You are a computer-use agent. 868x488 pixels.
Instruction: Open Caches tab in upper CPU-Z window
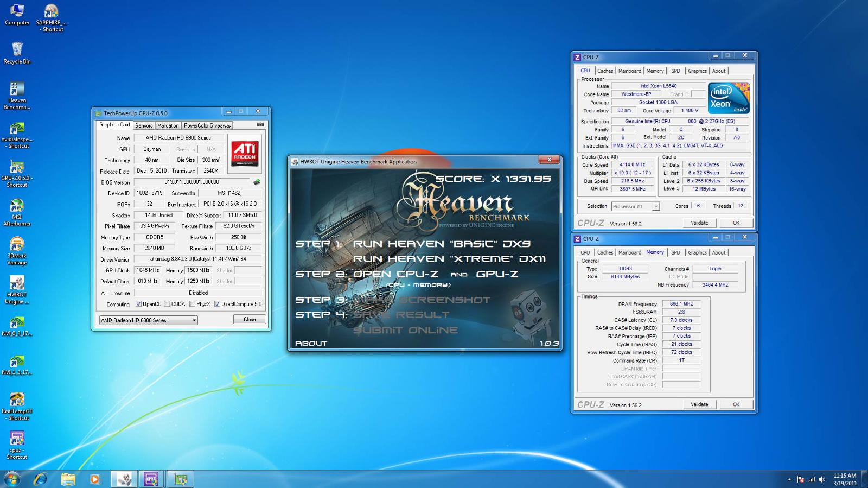pyautogui.click(x=605, y=71)
